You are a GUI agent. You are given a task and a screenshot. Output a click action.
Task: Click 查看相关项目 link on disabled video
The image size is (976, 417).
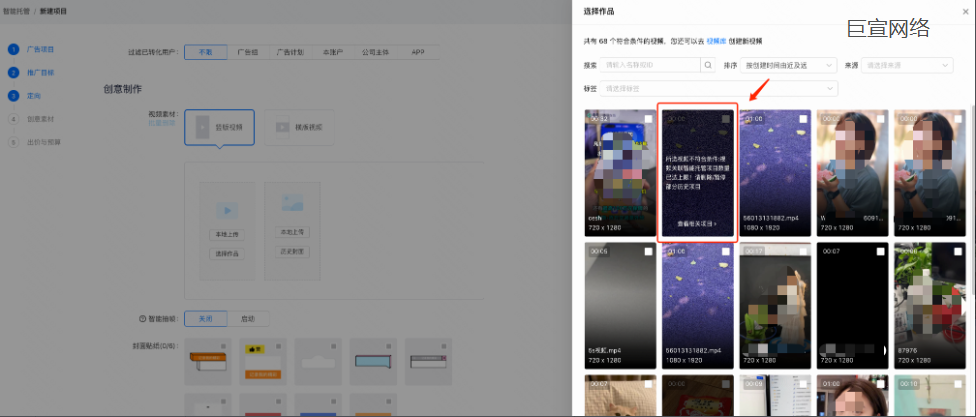pyautogui.click(x=697, y=223)
